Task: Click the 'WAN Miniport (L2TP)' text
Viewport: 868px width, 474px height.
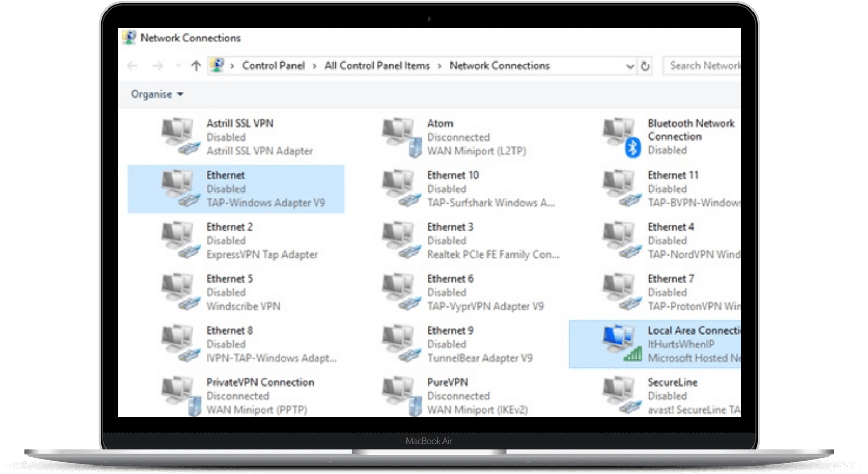Action: 476,151
